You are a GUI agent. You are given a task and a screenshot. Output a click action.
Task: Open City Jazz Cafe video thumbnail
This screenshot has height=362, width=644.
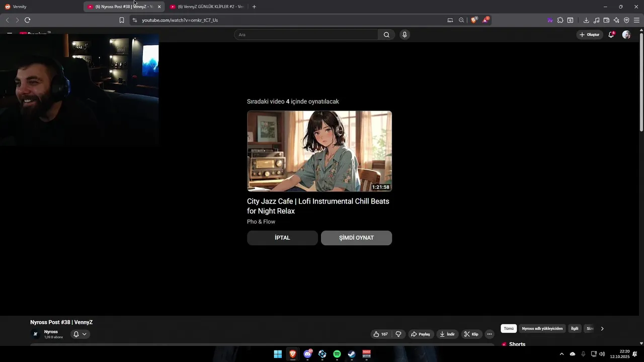point(319,151)
